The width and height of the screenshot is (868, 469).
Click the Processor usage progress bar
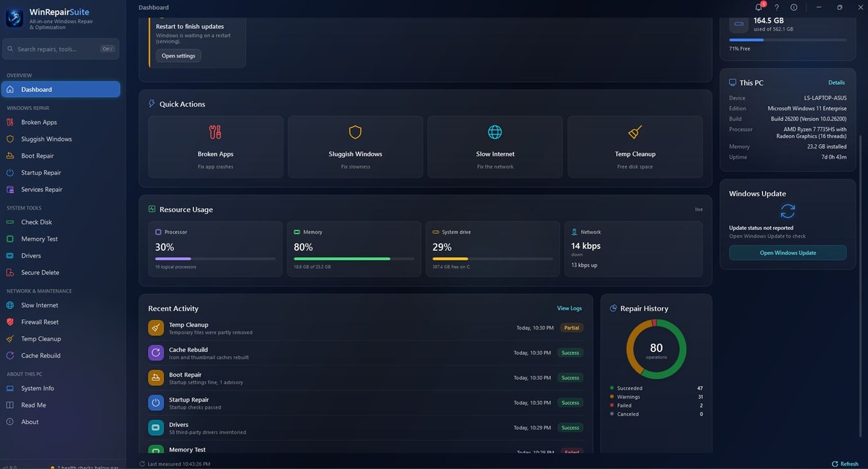215,259
